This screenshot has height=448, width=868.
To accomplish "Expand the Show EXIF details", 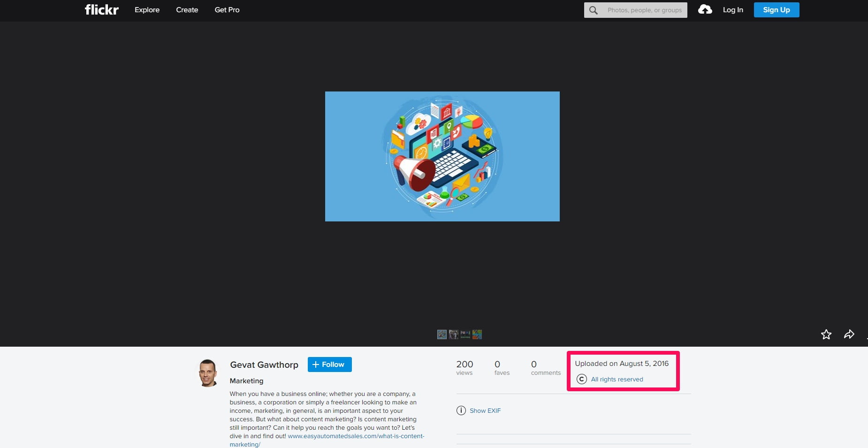I will pyautogui.click(x=485, y=410).
